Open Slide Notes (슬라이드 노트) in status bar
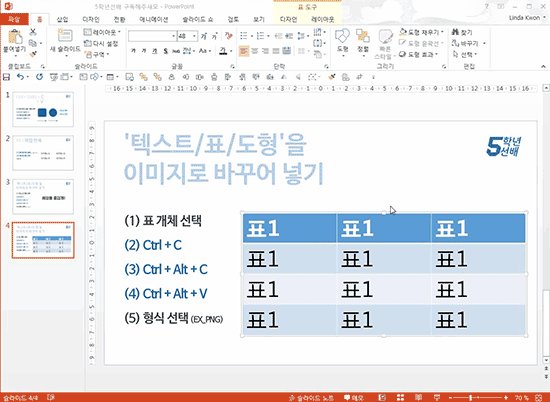The width and height of the screenshot is (550, 402). pos(311,398)
